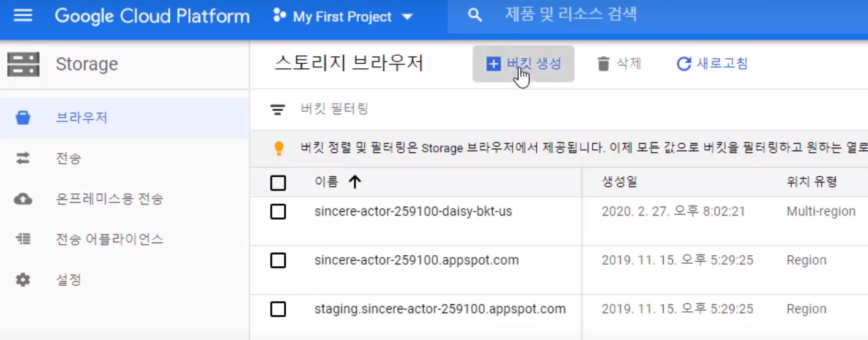Viewport: 868px width, 340px height.
Task: Click the lightbulb tip icon
Action: coord(279,148)
